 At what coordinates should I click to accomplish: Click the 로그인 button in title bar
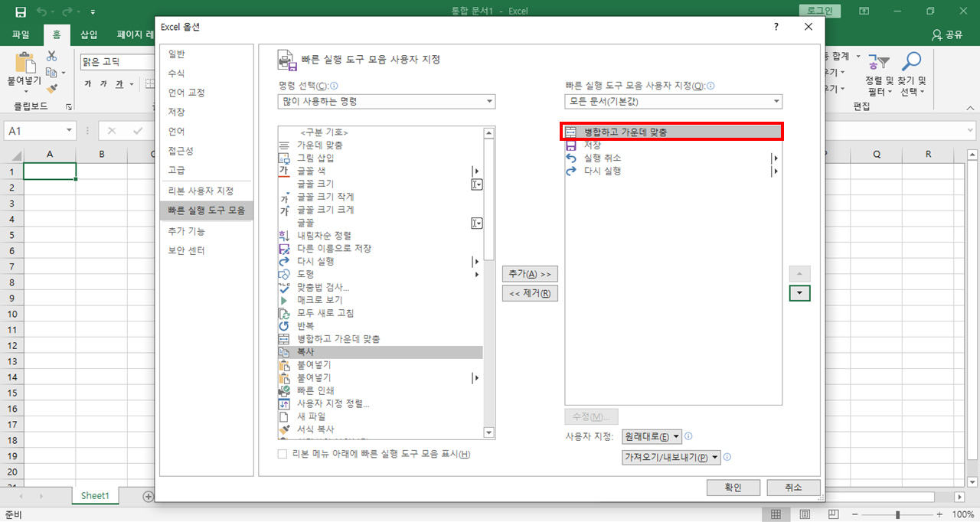(820, 11)
